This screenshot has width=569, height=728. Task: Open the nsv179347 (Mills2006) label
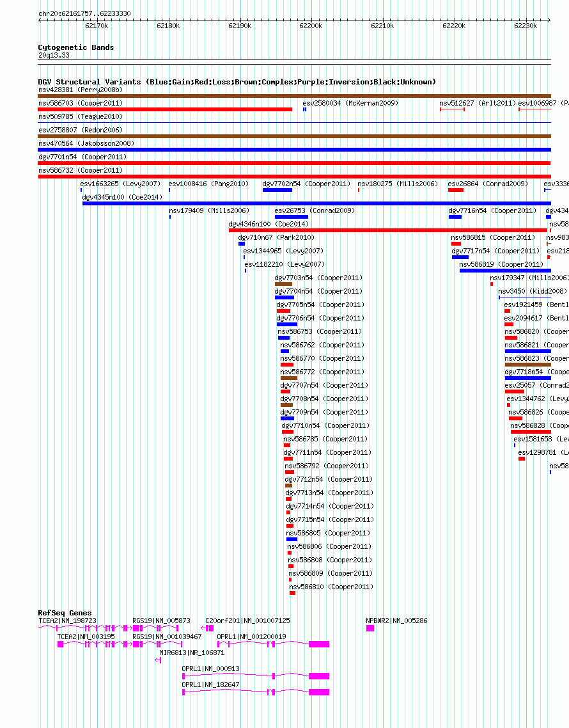[x=529, y=278]
